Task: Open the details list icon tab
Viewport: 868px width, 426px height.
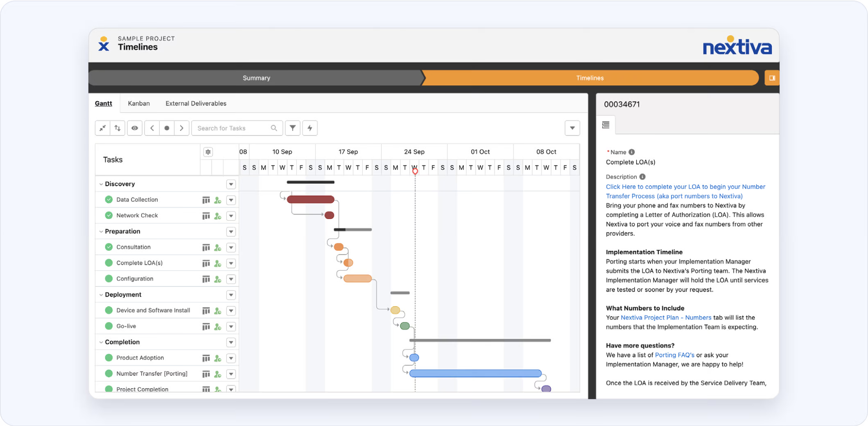Action: (x=606, y=125)
